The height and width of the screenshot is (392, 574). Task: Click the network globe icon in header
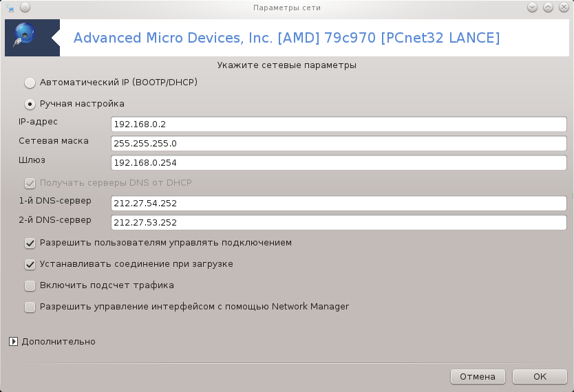coord(24,35)
